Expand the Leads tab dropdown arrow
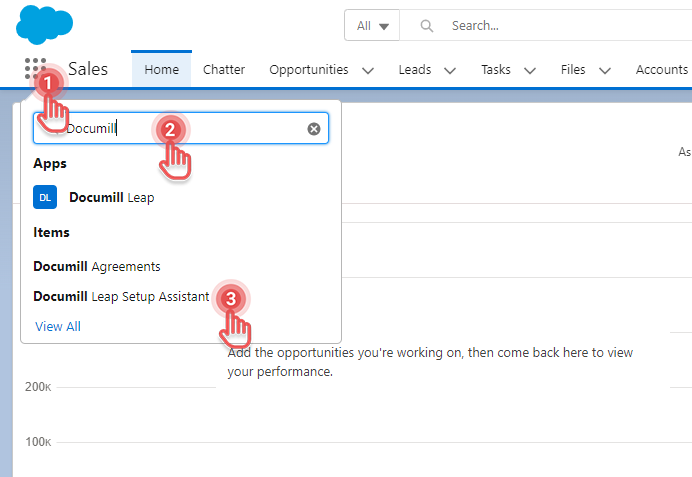The height and width of the screenshot is (477, 692). (449, 70)
